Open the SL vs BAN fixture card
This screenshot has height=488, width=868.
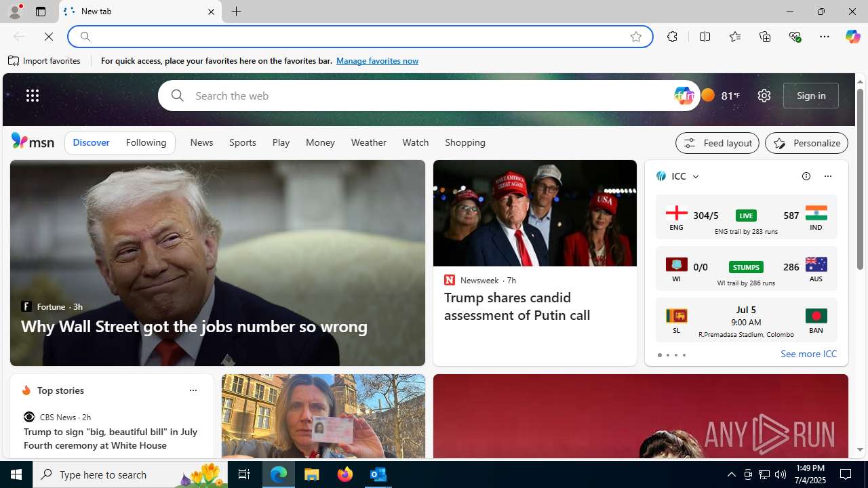click(746, 320)
